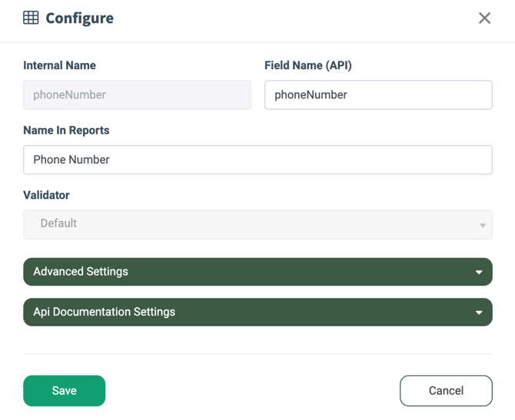Focus the Field Name (API) input box
This screenshot has height=420, width=515.
(x=378, y=95)
